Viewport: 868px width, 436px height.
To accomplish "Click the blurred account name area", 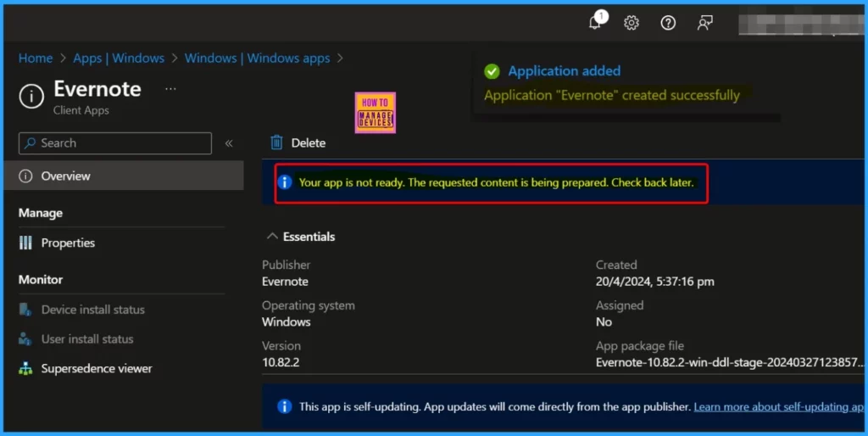I will pos(801,25).
